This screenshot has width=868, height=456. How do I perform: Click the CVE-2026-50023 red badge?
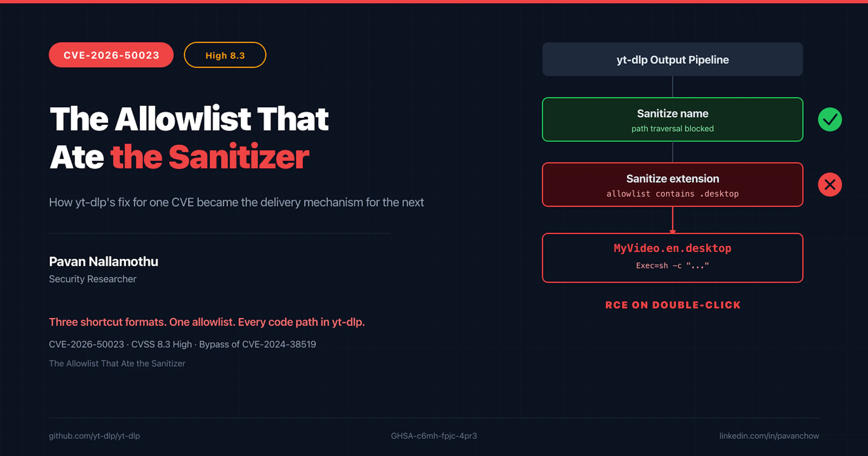[111, 55]
